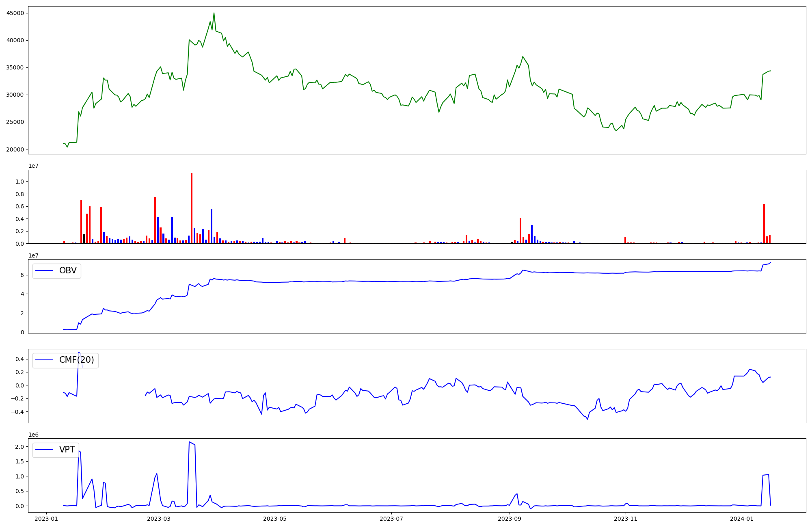Click the single black volume bar
This screenshot has height=528, width=812.
(x=84, y=239)
